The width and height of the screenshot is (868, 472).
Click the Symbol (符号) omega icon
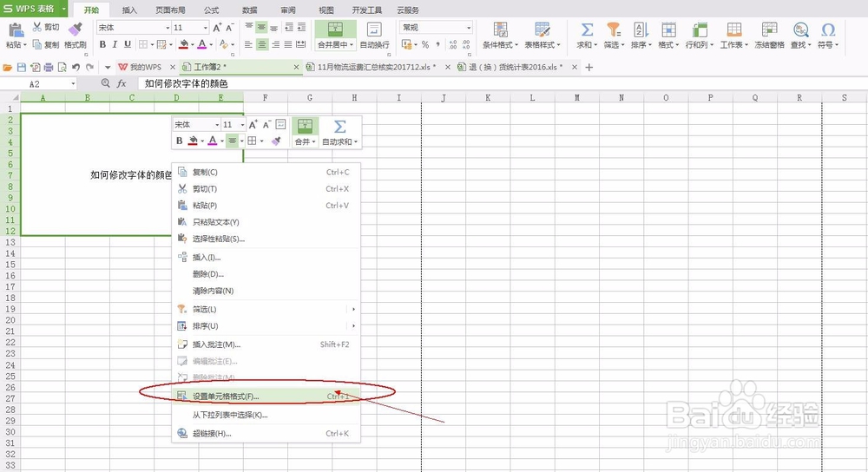pyautogui.click(x=828, y=29)
